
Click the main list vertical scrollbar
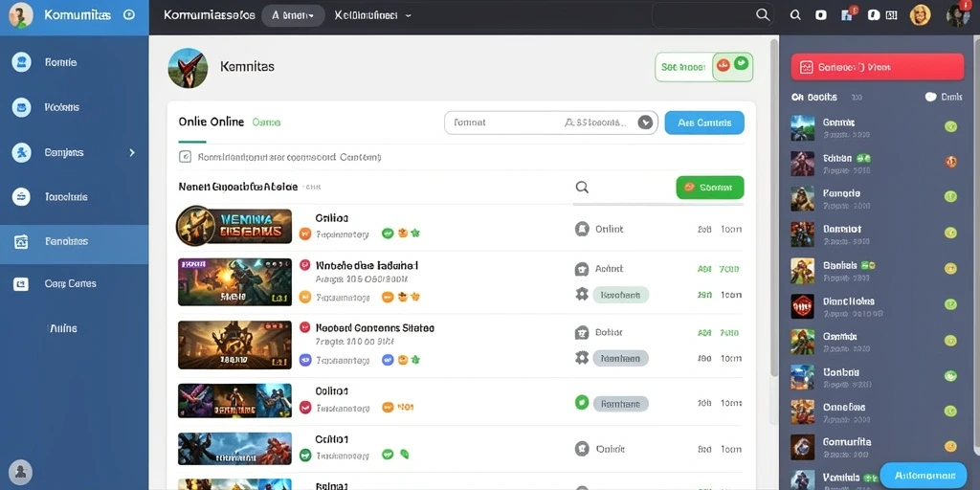[774, 207]
